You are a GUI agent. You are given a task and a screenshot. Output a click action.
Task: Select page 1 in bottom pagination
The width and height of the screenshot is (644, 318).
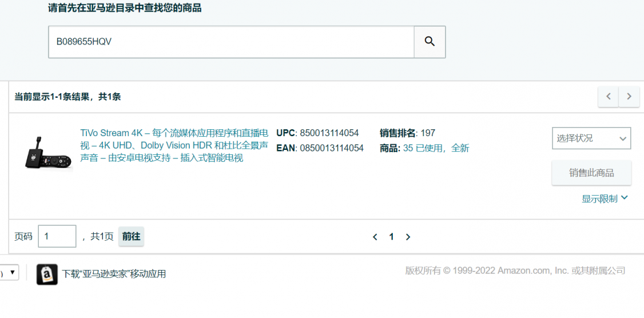[391, 237]
